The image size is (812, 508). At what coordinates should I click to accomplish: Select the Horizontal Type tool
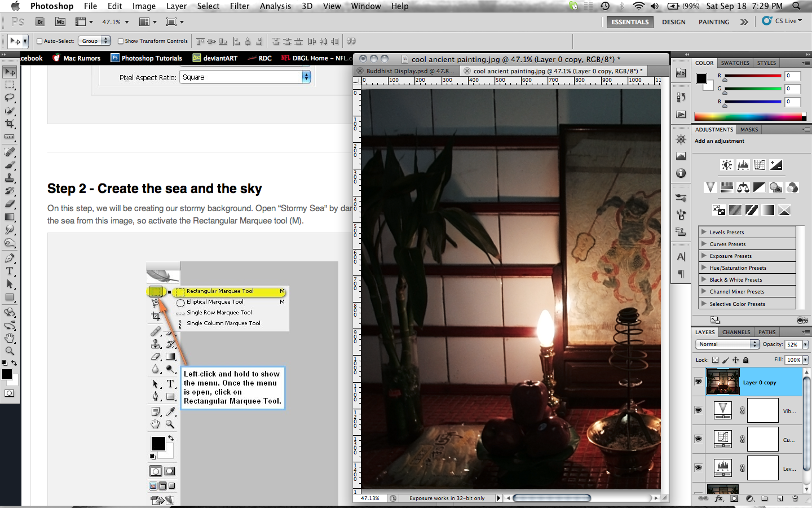[x=10, y=271]
